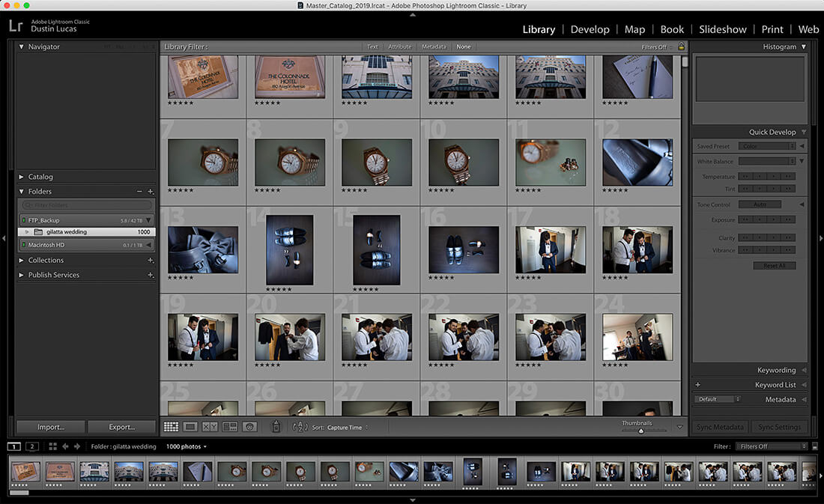Select the Library module tab
824x504 pixels.
pos(539,29)
